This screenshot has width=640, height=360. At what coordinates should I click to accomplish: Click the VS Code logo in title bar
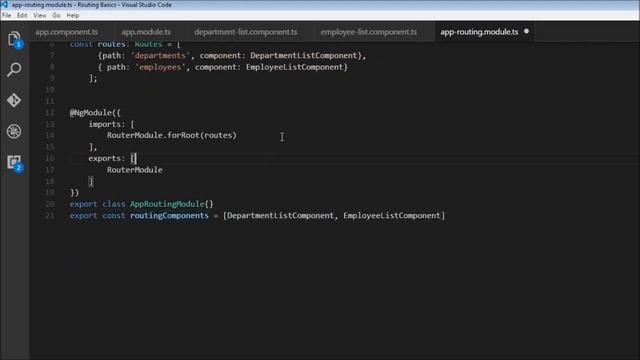[x=4, y=4]
